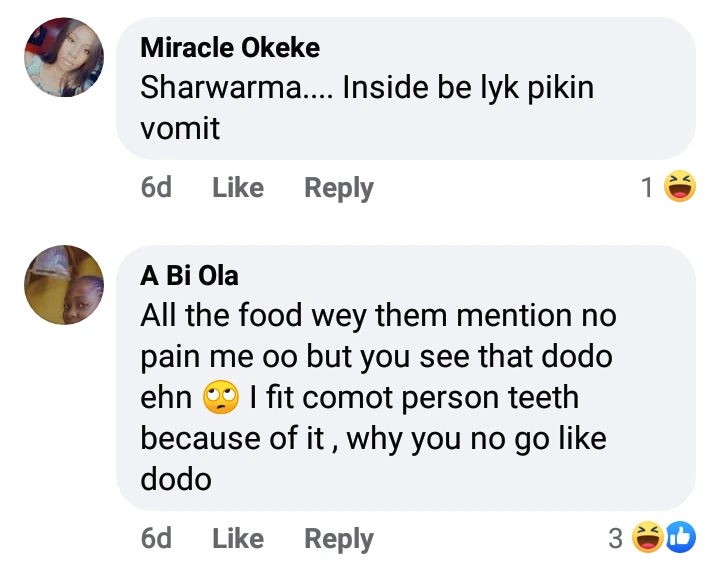Click the word vomit in Miracle Okeke's comment
720x574 pixels.
[180, 128]
